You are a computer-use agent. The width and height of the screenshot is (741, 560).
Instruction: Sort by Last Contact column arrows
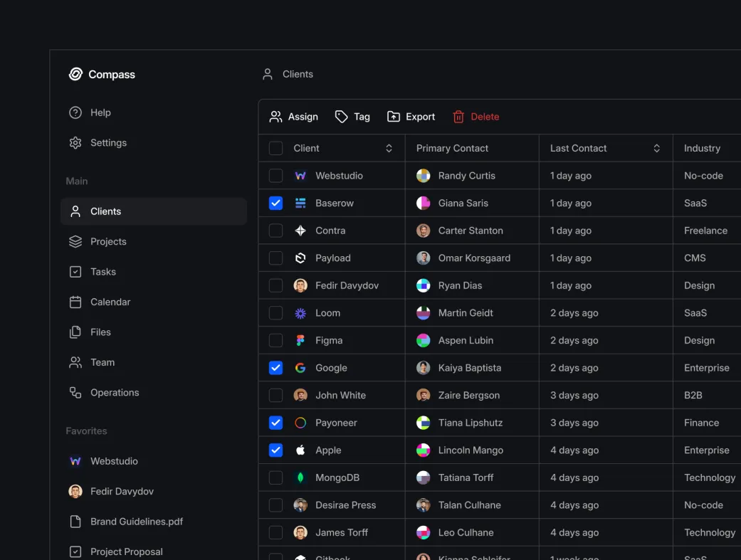[x=656, y=149]
